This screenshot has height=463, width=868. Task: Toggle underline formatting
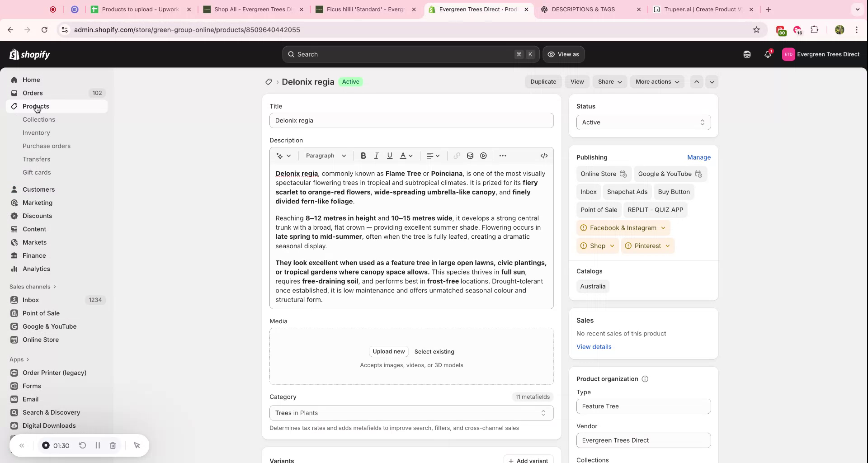(x=390, y=156)
